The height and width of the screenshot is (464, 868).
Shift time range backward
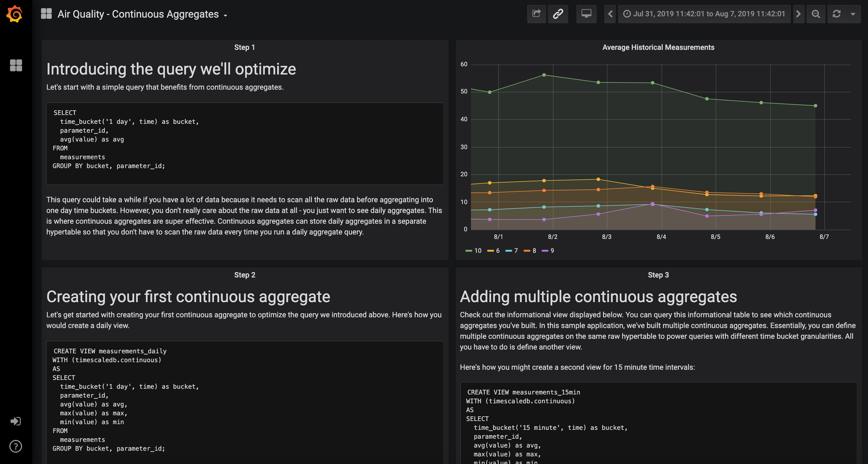(610, 14)
